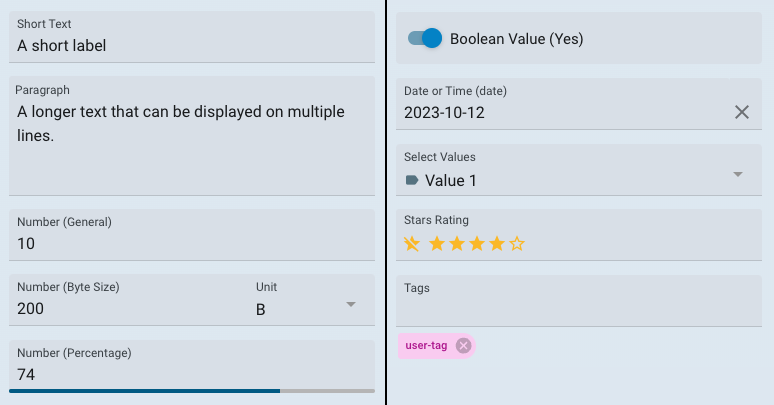This screenshot has height=405, width=774.
Task: Click the tag icon beside Value 1
Action: coord(412,180)
